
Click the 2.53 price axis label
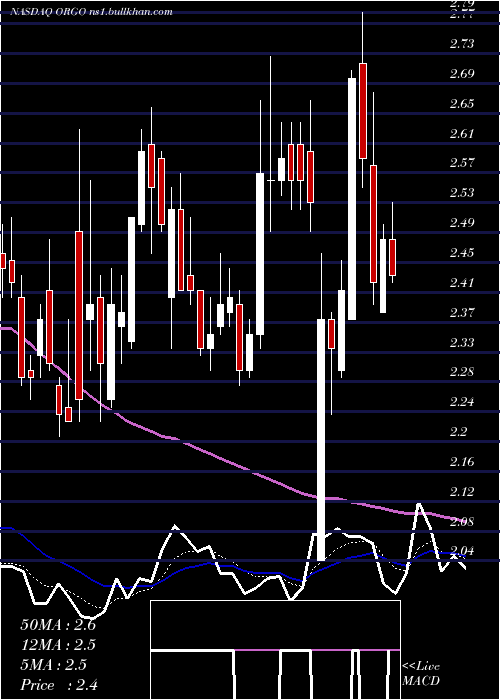click(462, 192)
